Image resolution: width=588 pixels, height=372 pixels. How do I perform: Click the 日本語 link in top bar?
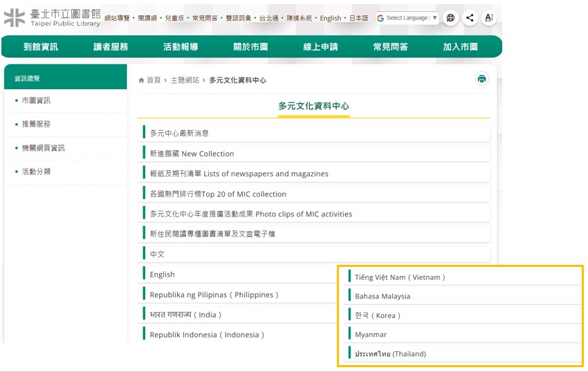[x=358, y=18]
